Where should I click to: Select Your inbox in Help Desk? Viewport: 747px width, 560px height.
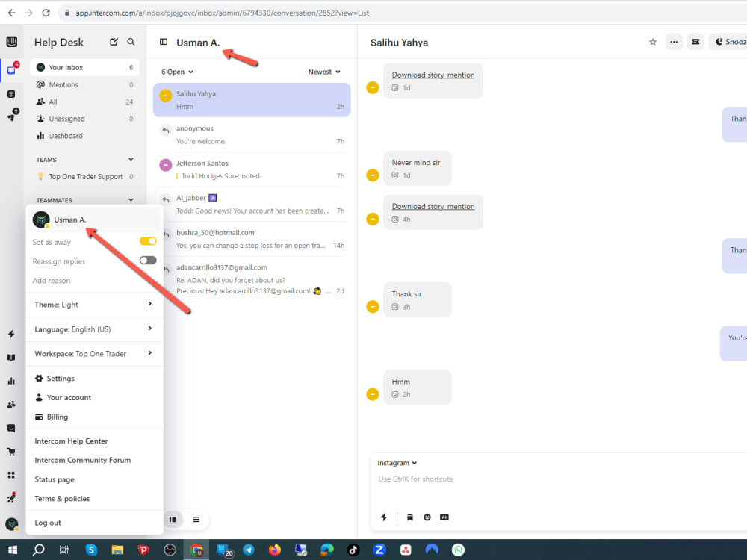(85, 68)
